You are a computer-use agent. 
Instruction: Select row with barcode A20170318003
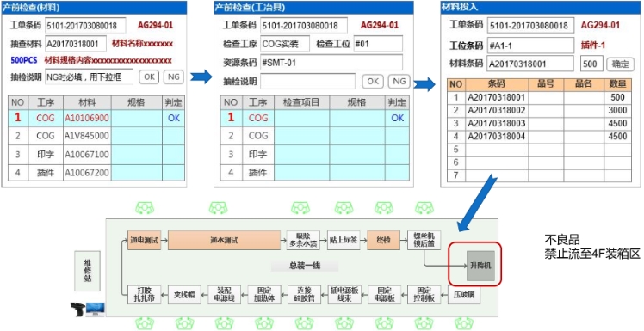click(x=539, y=124)
